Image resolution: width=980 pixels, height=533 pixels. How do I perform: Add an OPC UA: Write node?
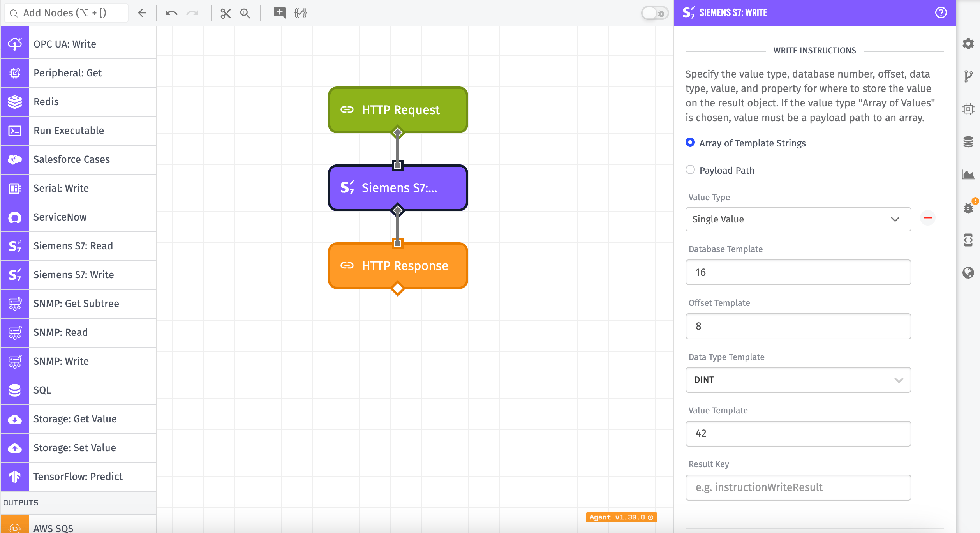[78, 44]
